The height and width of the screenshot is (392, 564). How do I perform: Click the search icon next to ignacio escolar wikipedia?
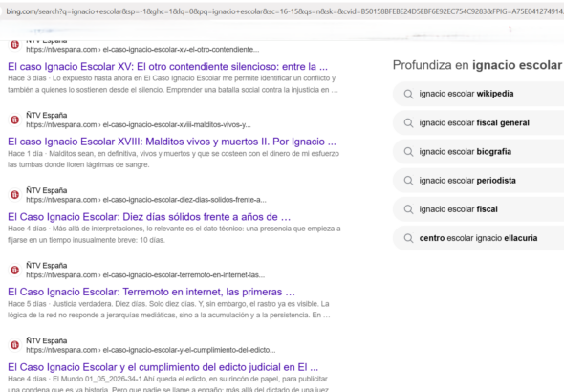[x=408, y=94]
